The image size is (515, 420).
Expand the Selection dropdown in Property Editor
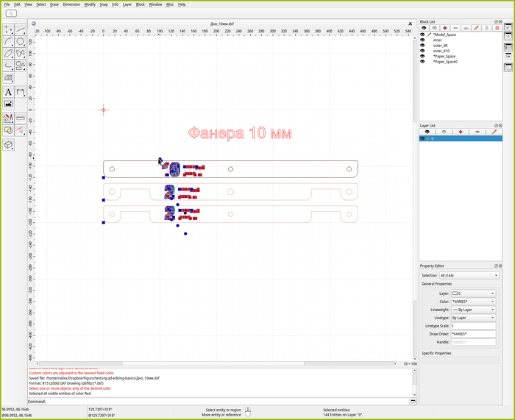(x=469, y=275)
